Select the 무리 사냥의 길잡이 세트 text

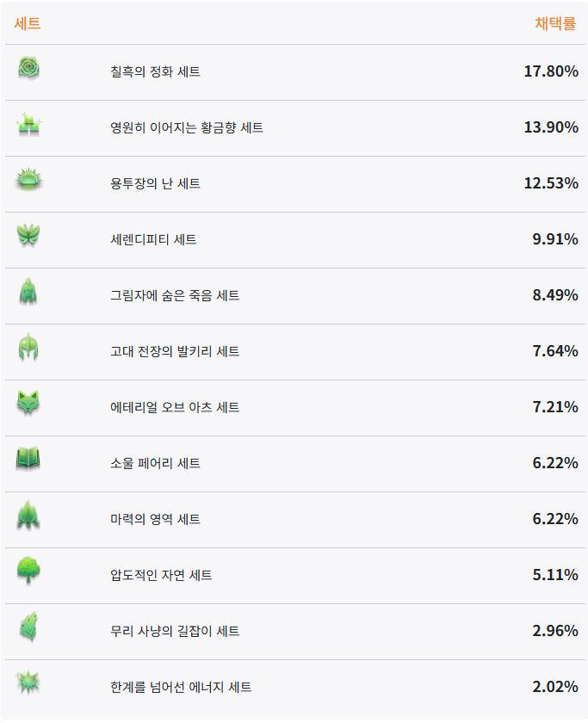(175, 631)
